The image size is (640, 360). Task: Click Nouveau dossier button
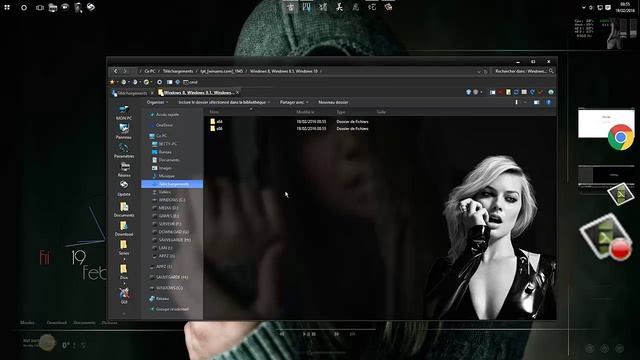pos(333,102)
